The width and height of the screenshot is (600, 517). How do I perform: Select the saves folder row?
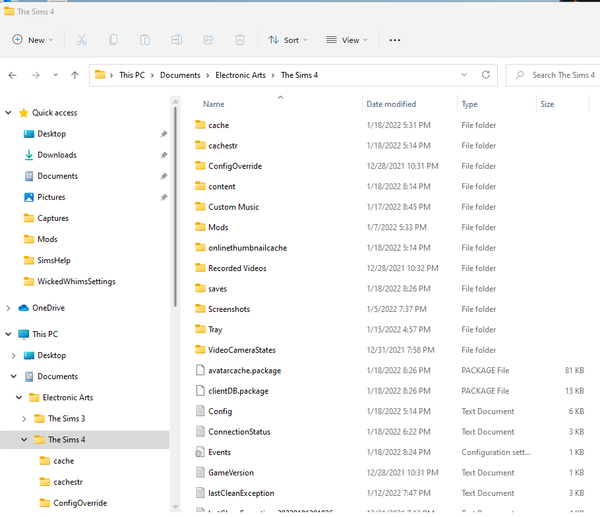point(390,289)
